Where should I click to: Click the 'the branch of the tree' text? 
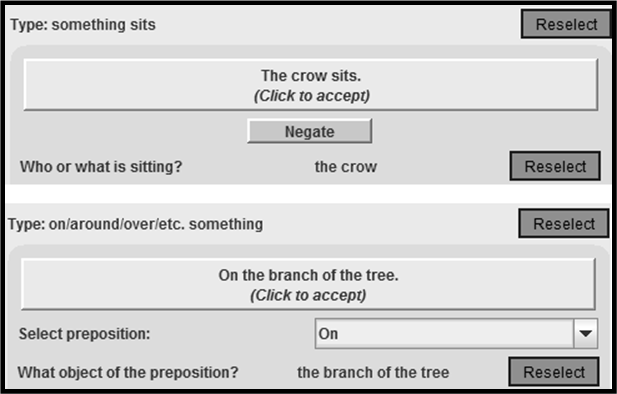373,372
